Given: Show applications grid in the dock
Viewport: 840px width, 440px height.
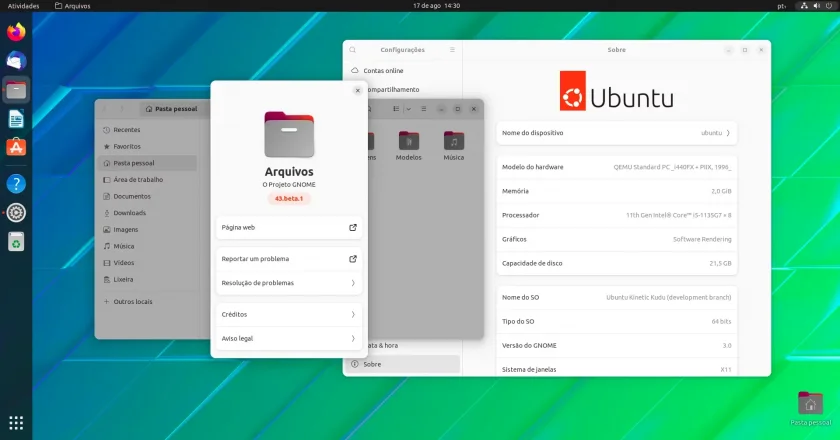Looking at the screenshot, I should pos(16,423).
